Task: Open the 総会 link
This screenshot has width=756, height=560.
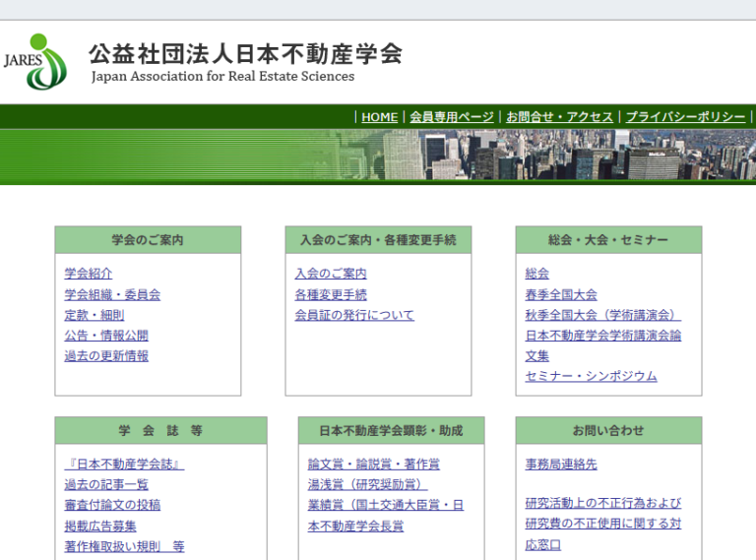Action: pos(537,274)
